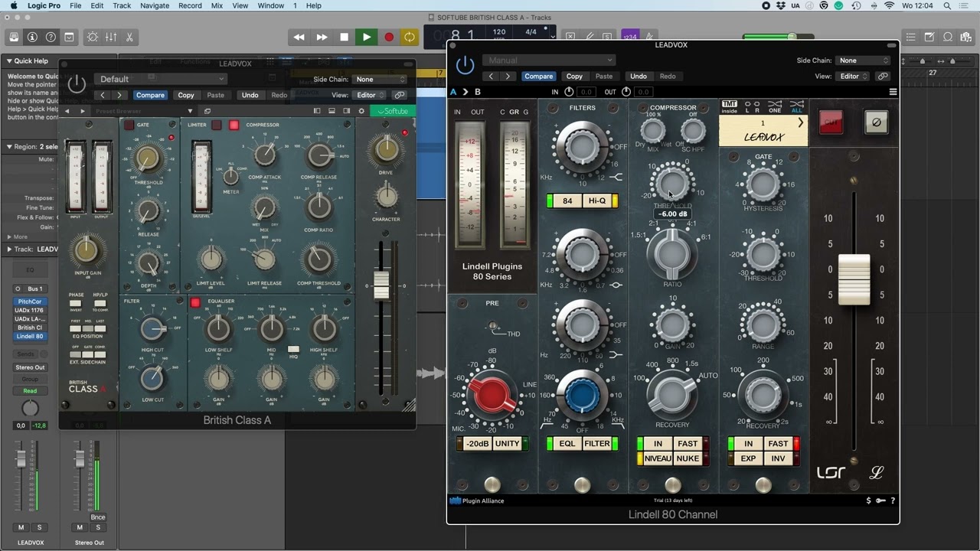Open Lindell Manual preset dropdown
980x551 pixels.
548,60
